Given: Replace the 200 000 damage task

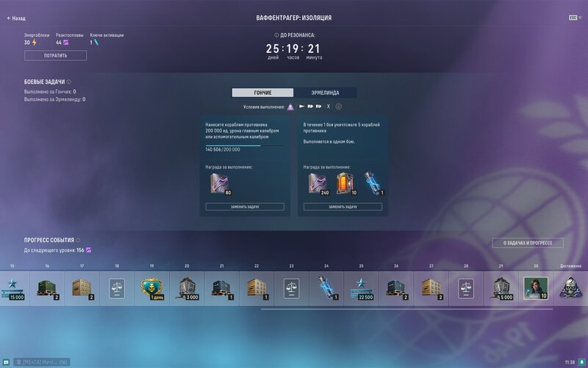Looking at the screenshot, I should pos(245,207).
